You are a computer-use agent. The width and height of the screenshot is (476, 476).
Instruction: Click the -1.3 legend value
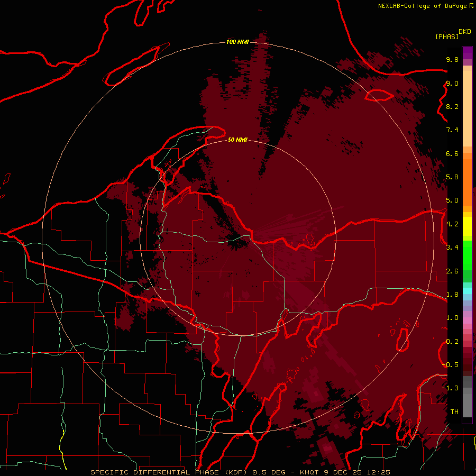click(450, 388)
